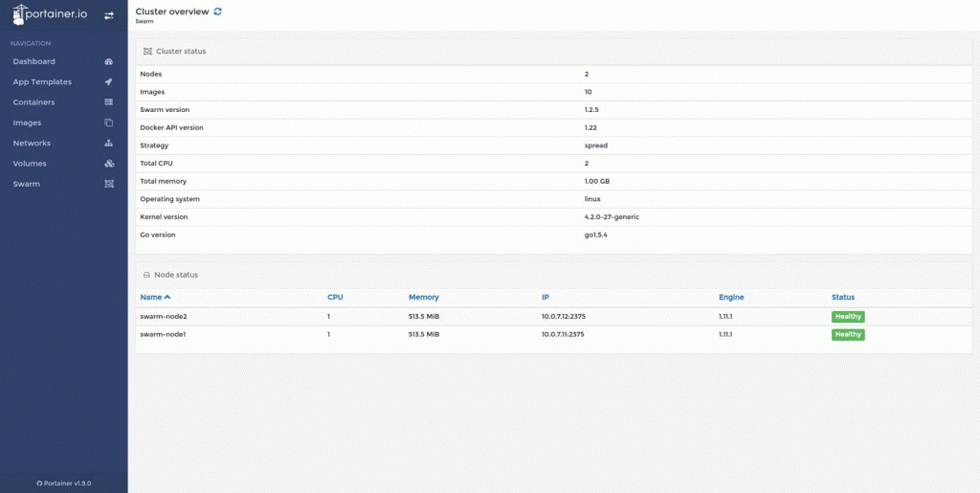This screenshot has width=980, height=493.
Task: Click the swarm-node1 row name
Action: pyautogui.click(x=161, y=335)
